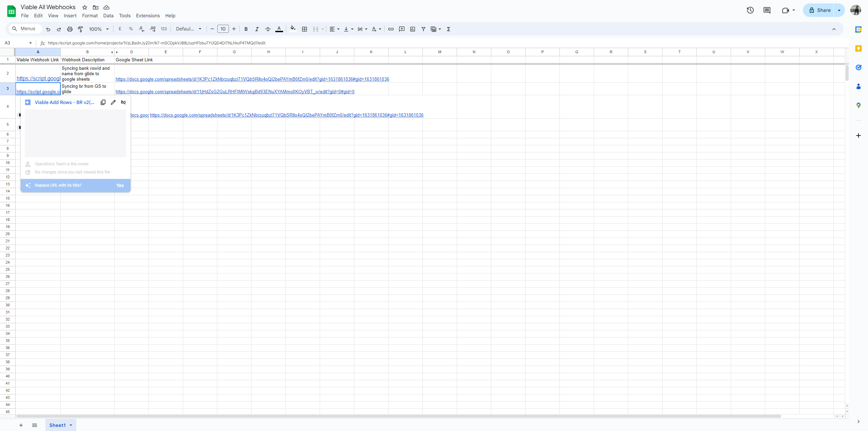868x431 pixels.
Task: Open the zoom level dropdown
Action: pos(99,29)
